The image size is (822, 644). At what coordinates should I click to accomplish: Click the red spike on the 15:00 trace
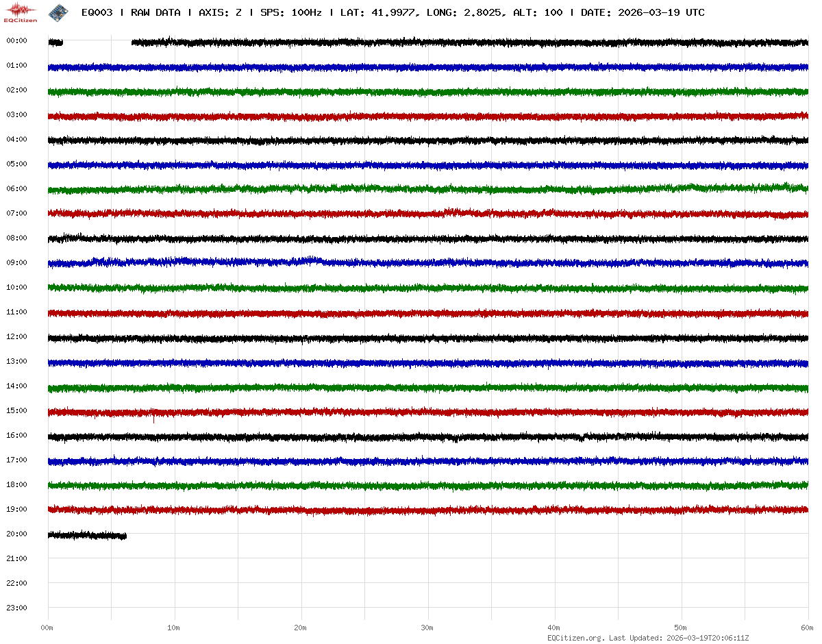153,418
